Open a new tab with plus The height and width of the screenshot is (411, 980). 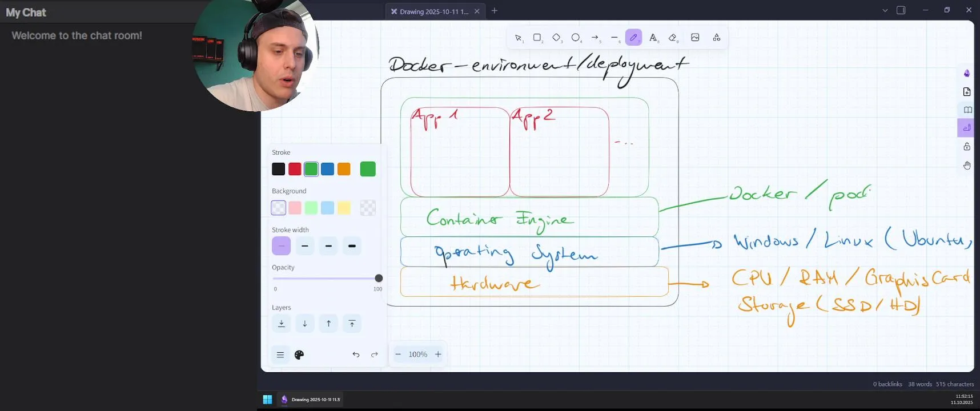[495, 11]
